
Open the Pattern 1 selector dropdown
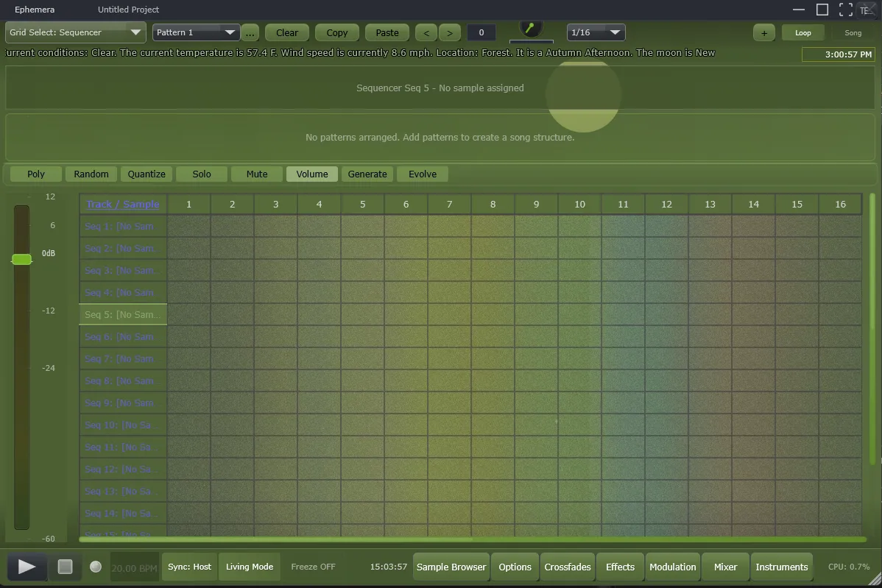pyautogui.click(x=194, y=32)
